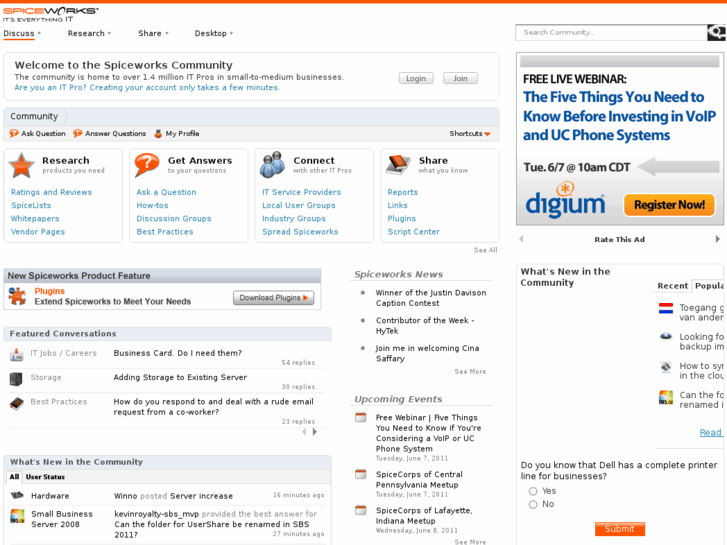Viewport: 727px width, 545px height.
Task: Open the Share dropdown menu
Action: pyautogui.click(x=153, y=33)
